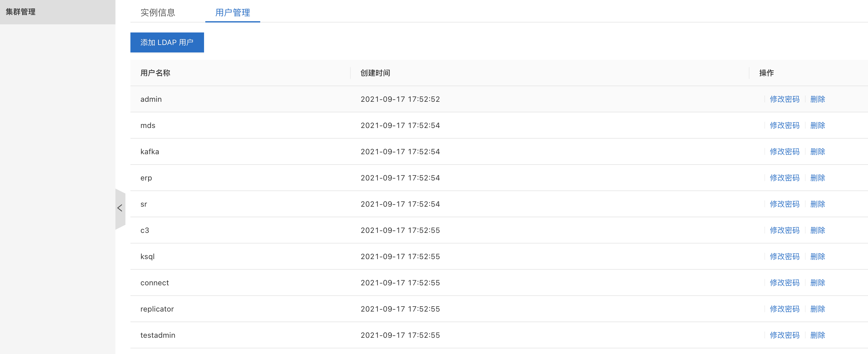Change password for the testadmin user
The height and width of the screenshot is (354, 868).
tap(784, 335)
